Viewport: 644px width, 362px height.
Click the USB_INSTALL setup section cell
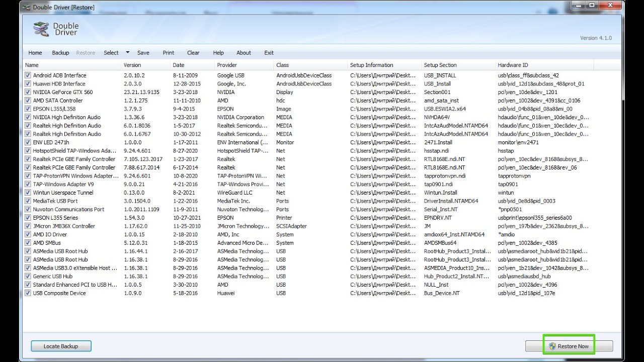[x=440, y=75]
